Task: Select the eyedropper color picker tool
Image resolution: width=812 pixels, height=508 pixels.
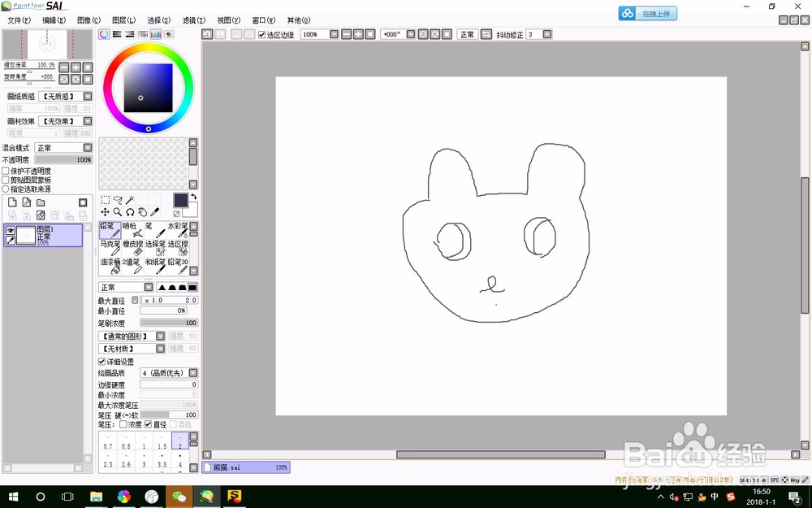Action: point(155,212)
